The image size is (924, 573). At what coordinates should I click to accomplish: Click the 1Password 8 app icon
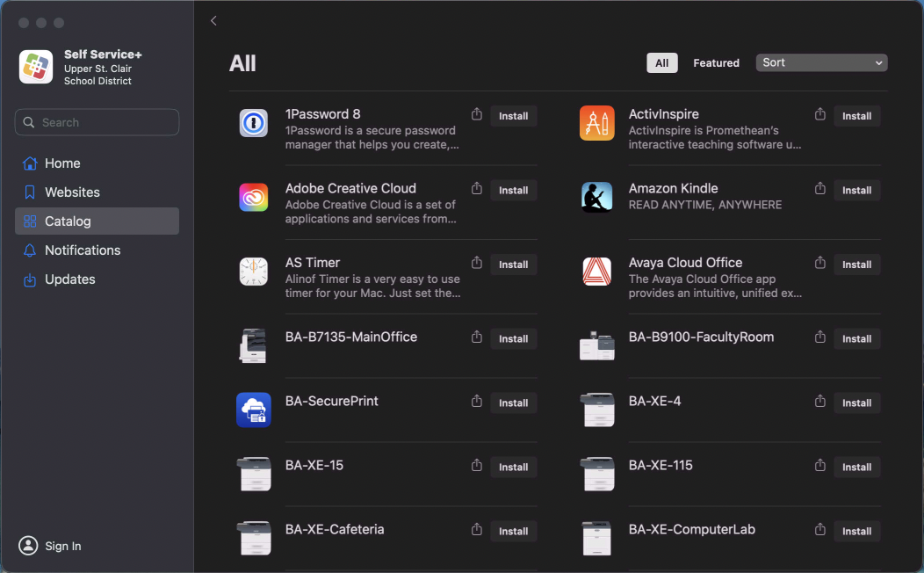(x=254, y=123)
